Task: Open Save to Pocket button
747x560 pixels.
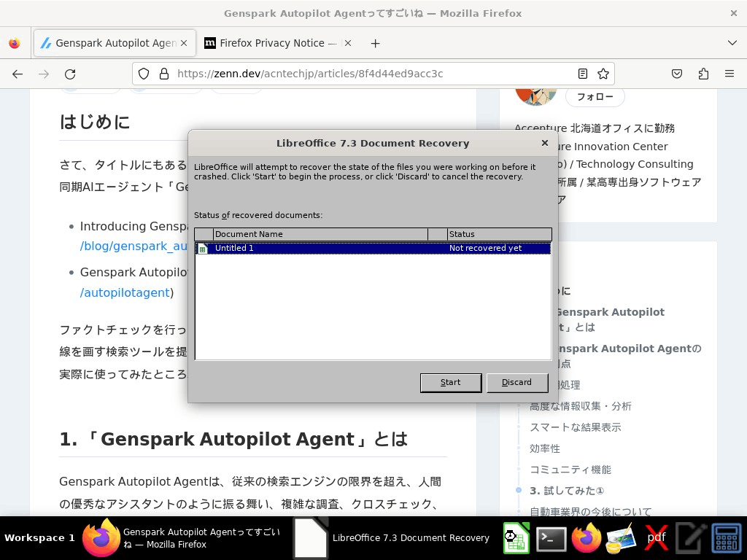Action: [x=677, y=74]
